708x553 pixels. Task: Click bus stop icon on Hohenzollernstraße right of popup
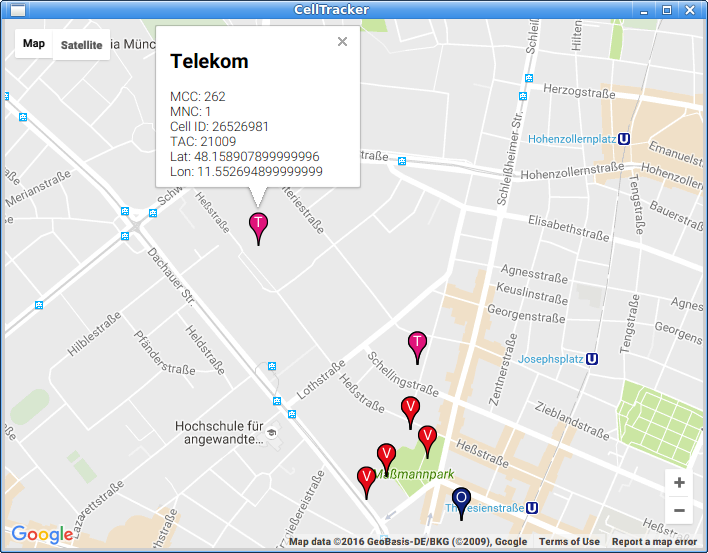tap(402, 161)
